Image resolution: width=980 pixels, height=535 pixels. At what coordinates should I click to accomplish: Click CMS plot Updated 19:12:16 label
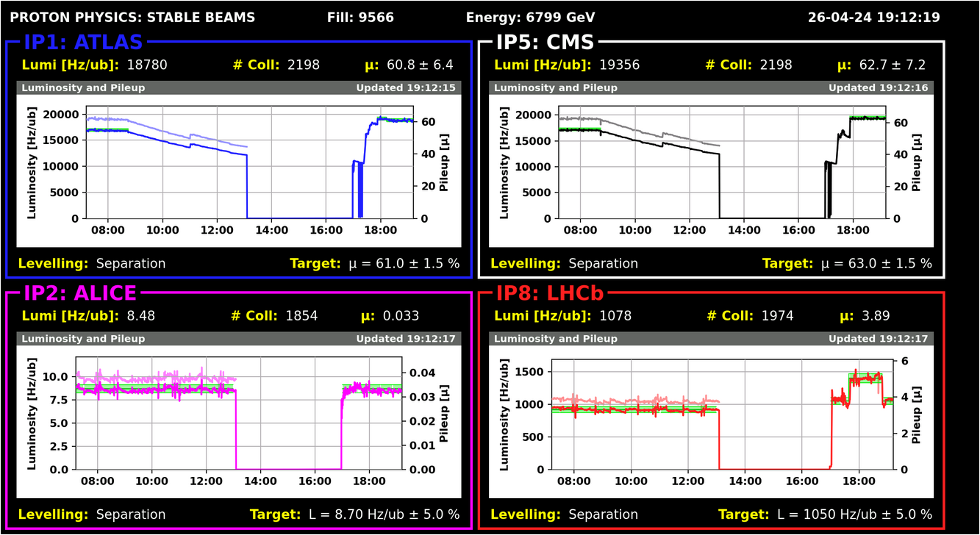[x=879, y=88]
